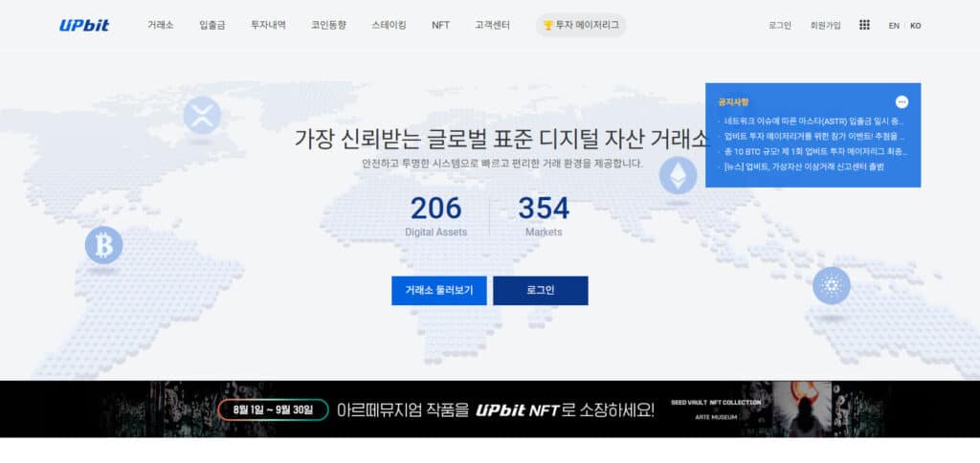Open the 거래소 menu
Screen dimensions: 980x463
(161, 26)
